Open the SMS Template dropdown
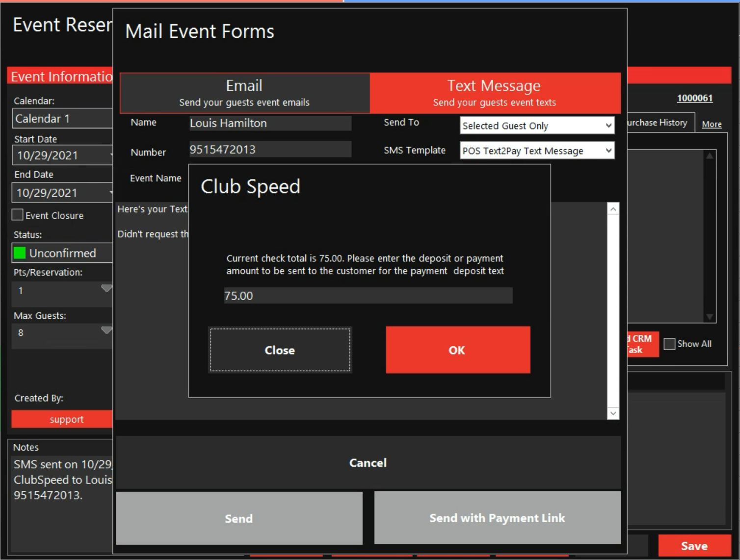 pyautogui.click(x=537, y=151)
